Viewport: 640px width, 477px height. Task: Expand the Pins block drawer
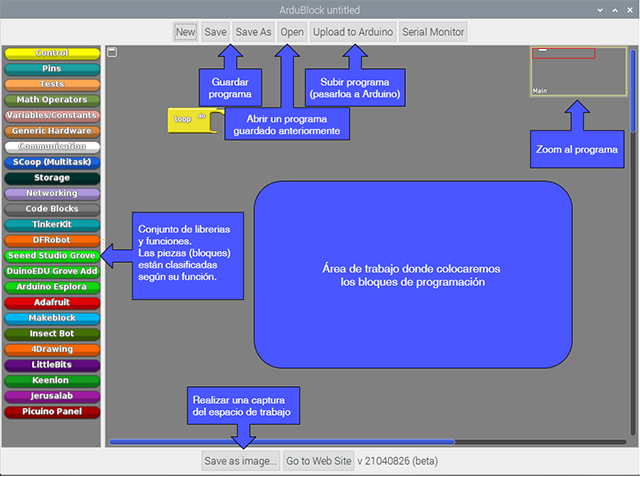click(x=52, y=69)
